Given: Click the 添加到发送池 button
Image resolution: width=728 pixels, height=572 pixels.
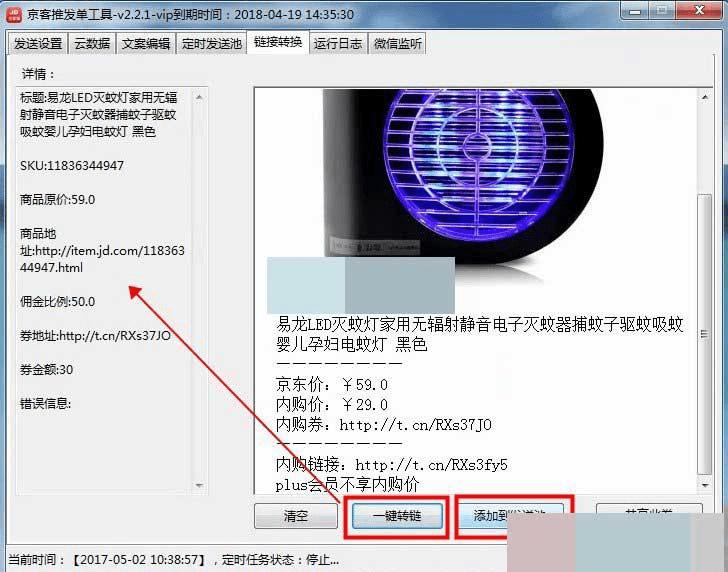Looking at the screenshot, I should pos(511,516).
